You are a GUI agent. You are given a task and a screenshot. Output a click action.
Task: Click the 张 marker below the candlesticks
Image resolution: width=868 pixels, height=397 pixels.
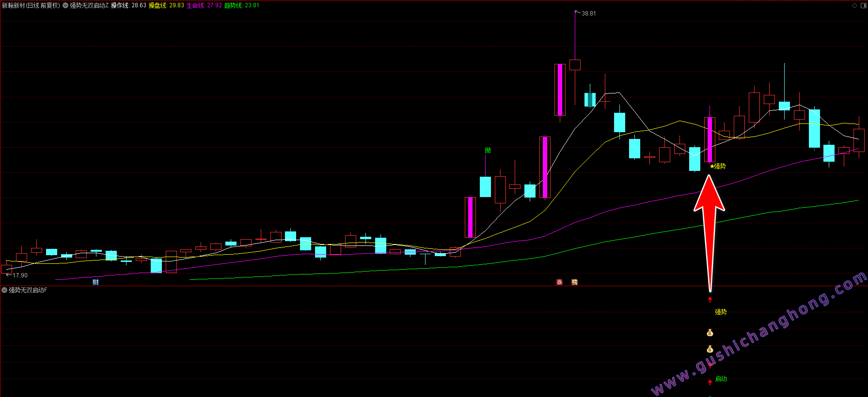click(559, 282)
